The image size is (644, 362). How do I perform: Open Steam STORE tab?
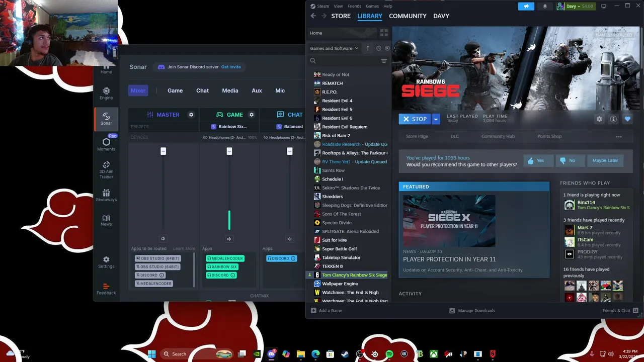click(x=341, y=16)
